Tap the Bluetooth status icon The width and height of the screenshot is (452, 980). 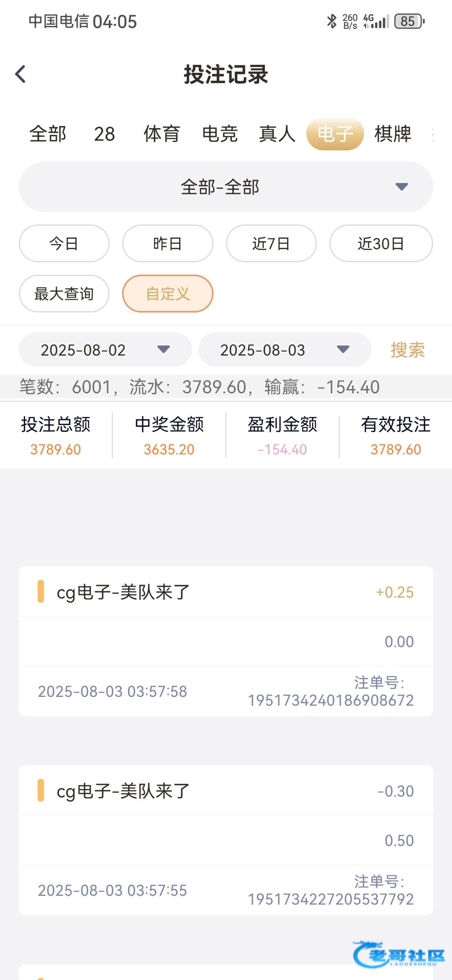tap(331, 21)
